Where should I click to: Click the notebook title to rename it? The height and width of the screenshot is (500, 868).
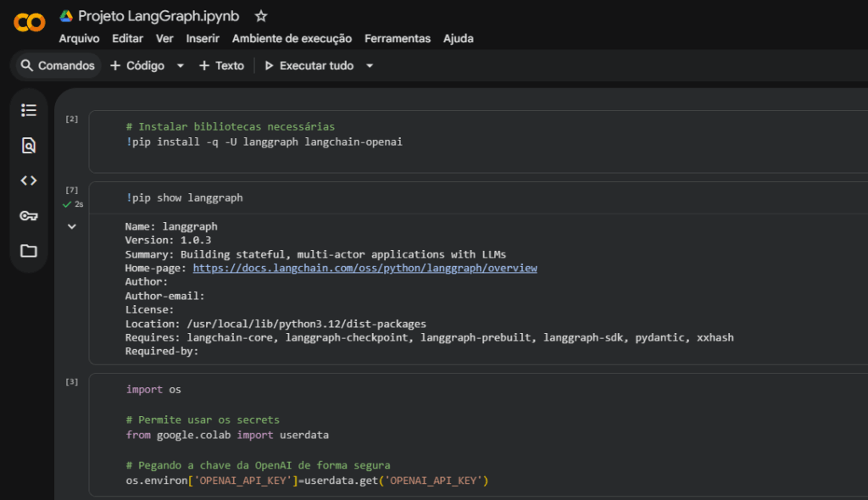[x=161, y=14]
